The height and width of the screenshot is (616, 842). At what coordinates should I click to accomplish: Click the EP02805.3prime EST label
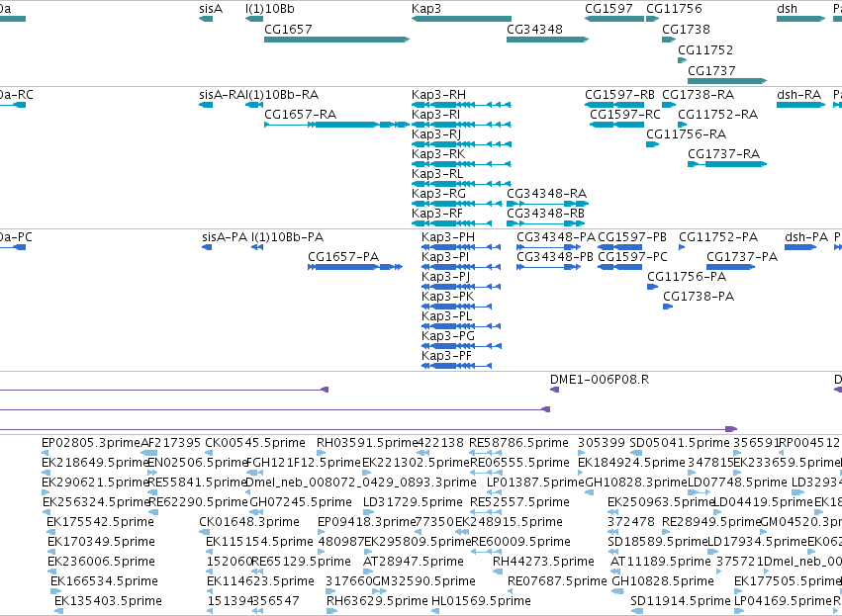click(x=91, y=443)
